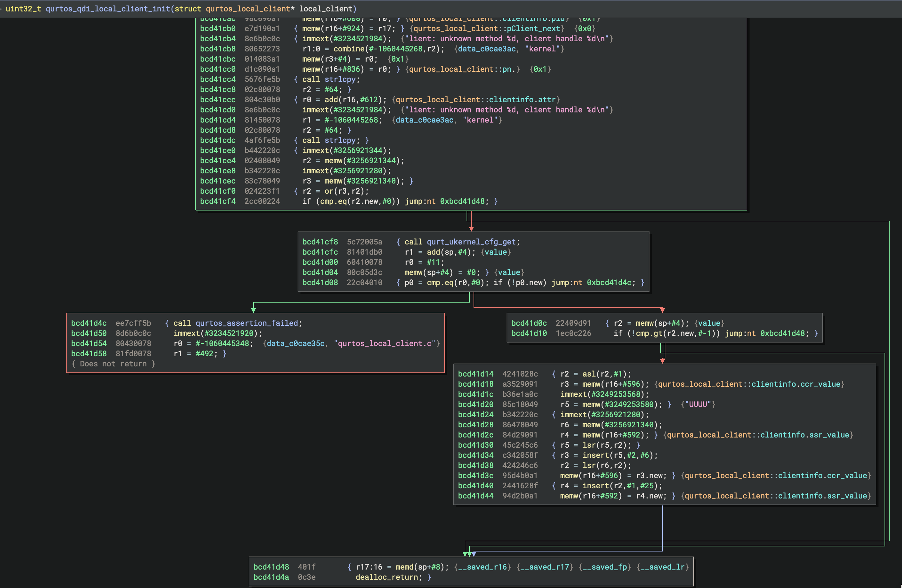Click clientinfo.ssr_value annotation at bcd41d44
Viewport: 902px width, 588px height.
[822, 496]
